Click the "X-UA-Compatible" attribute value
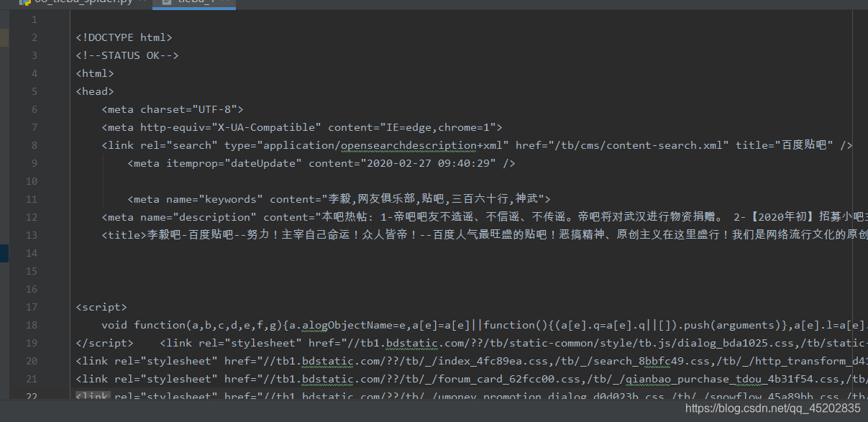This screenshot has width=868, height=422. tap(266, 127)
